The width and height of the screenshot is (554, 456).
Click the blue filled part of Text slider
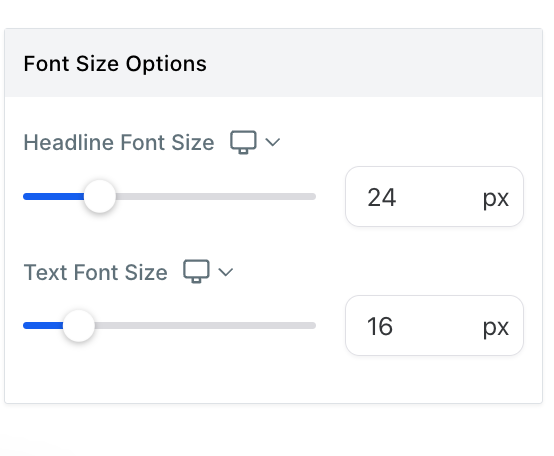[x=43, y=326]
